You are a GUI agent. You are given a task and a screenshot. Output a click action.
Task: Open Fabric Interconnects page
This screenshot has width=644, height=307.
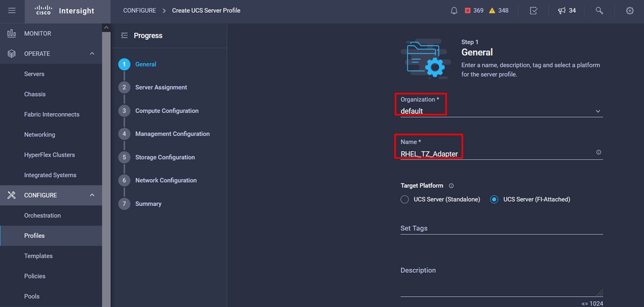click(51, 115)
